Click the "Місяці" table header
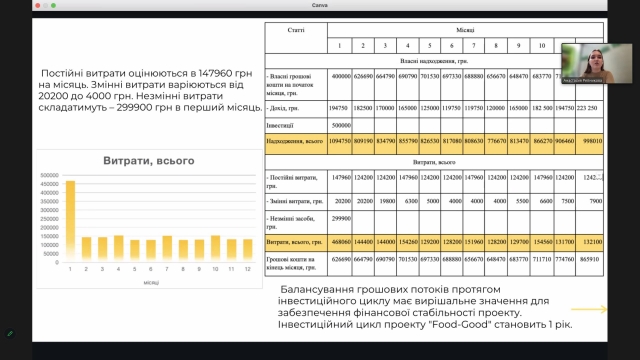 pyautogui.click(x=465, y=30)
